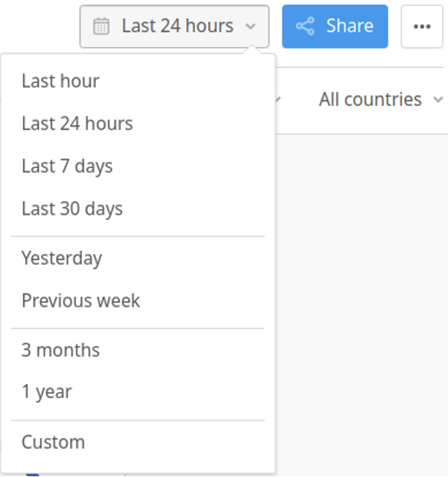
Task: Click the Last 24 hours selector button
Action: [x=174, y=27]
